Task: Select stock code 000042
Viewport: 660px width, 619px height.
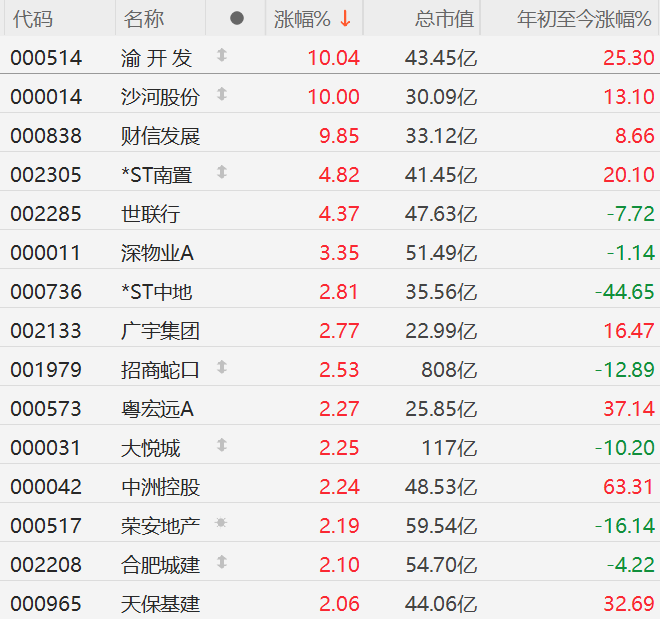Action: (x=46, y=487)
